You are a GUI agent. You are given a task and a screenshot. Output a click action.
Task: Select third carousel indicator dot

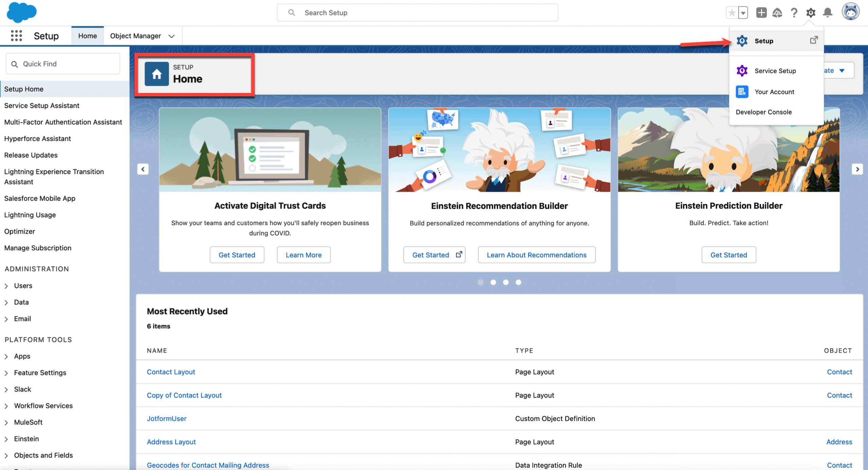(506, 282)
